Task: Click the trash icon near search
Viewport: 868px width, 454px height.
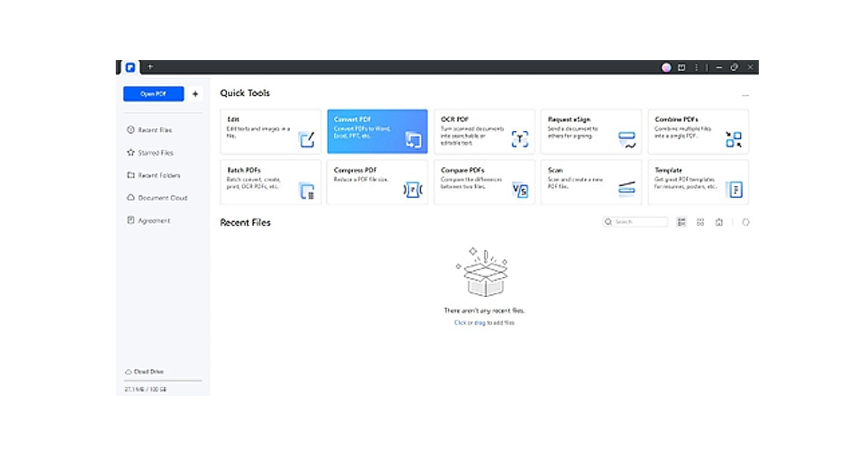Action: 719,223
